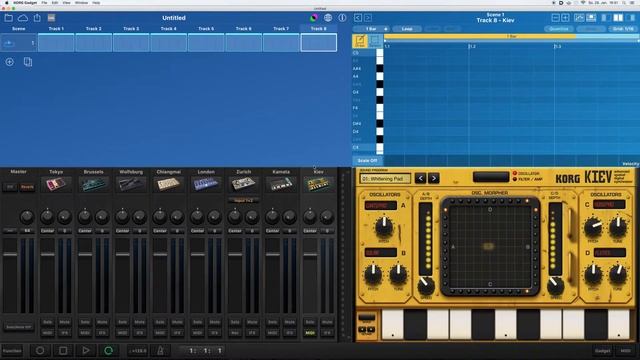Solo the Tokyo track

point(47,322)
